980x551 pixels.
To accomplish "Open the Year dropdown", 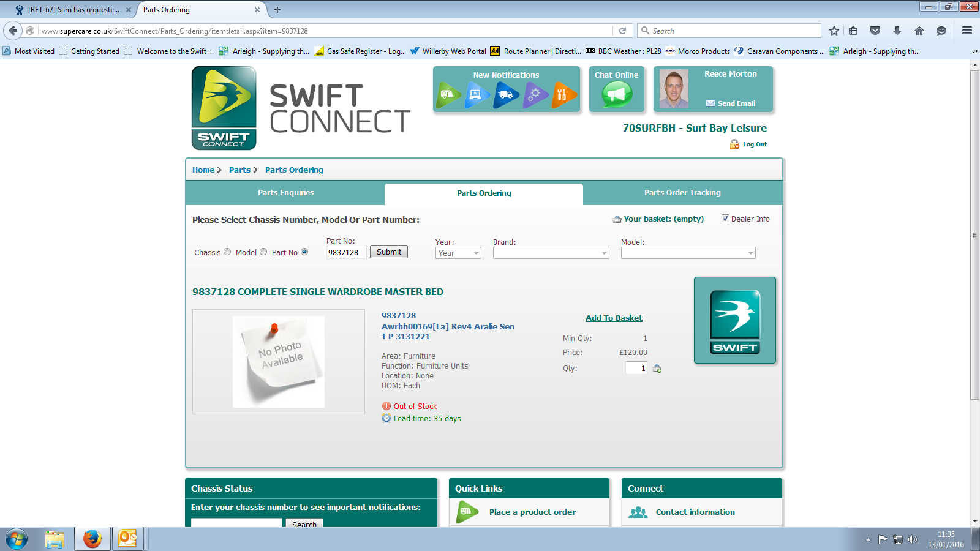I will 458,253.
